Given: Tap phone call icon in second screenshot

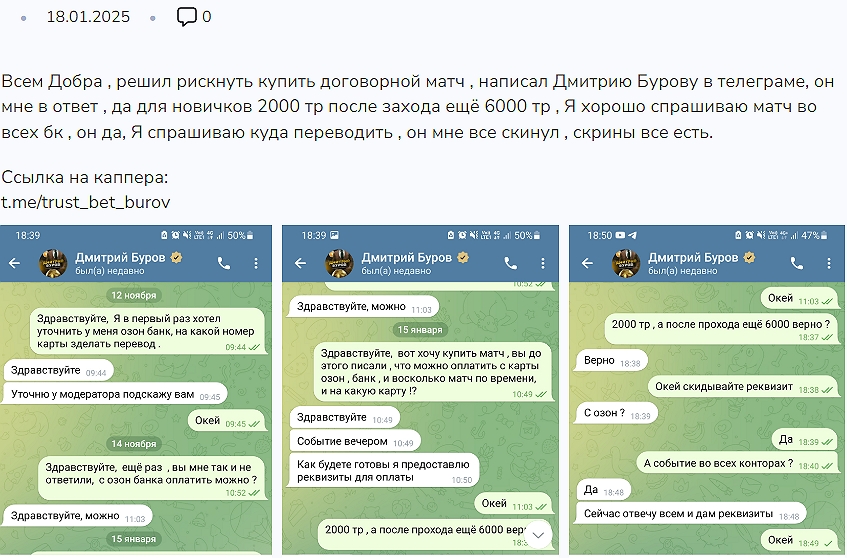Looking at the screenshot, I should coord(510,263).
